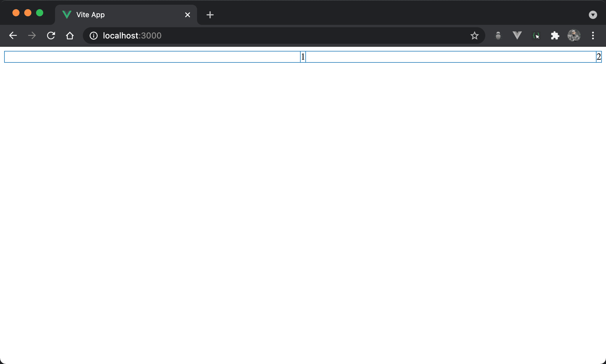Reload the current page

tap(51, 36)
